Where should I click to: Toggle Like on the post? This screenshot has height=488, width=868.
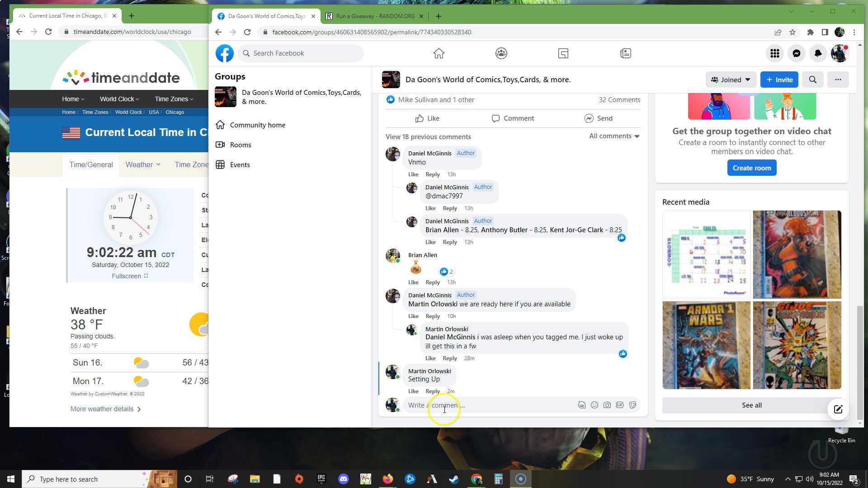click(x=427, y=118)
